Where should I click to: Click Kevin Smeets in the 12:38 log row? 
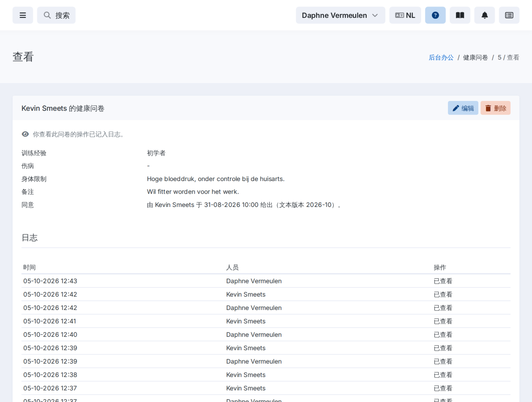click(246, 375)
